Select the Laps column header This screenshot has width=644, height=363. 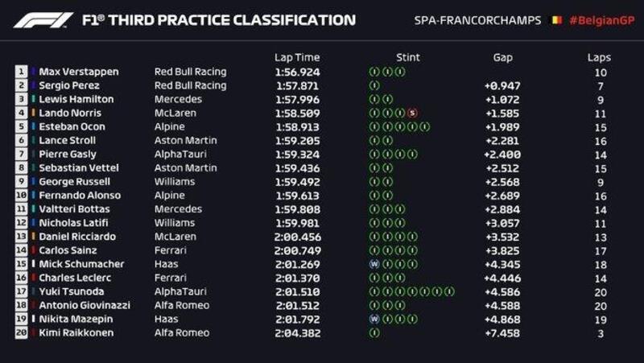pos(599,57)
